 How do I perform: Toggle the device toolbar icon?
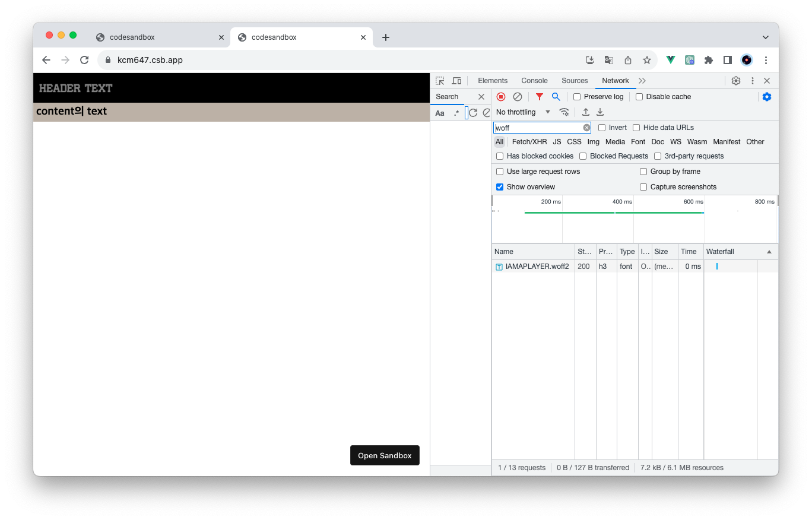point(456,81)
